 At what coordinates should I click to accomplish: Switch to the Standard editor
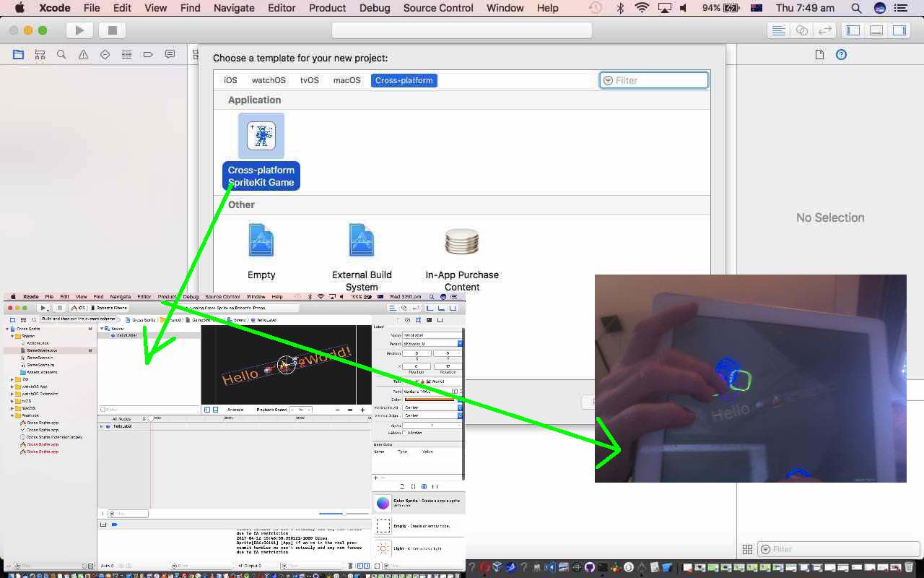[778, 30]
